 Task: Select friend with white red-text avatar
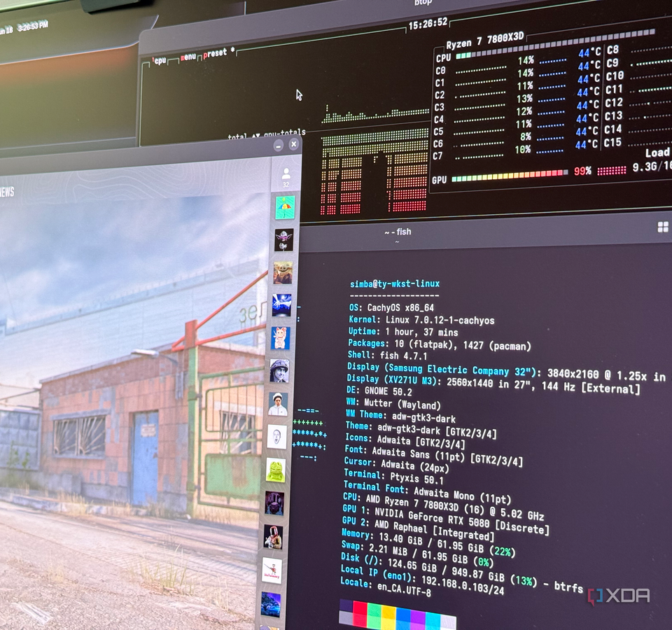tap(272, 570)
